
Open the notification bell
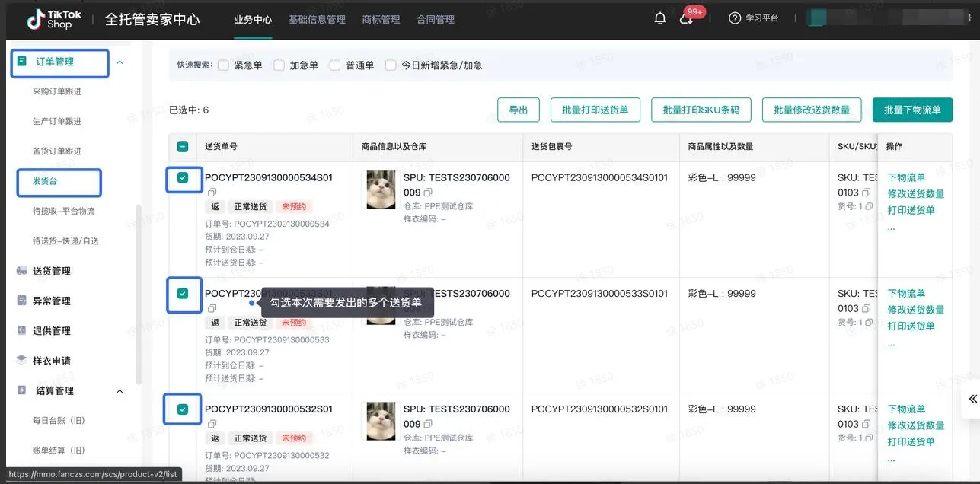pos(660,18)
